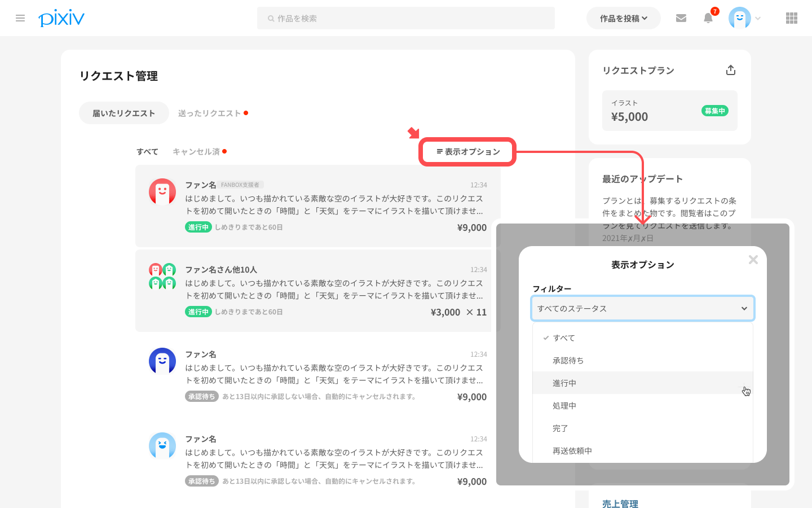Click the 作品を検索 search field

406,18
